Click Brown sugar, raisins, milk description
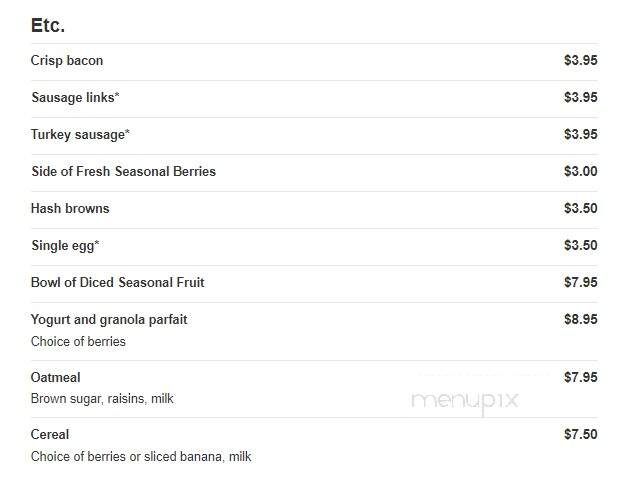 point(102,399)
